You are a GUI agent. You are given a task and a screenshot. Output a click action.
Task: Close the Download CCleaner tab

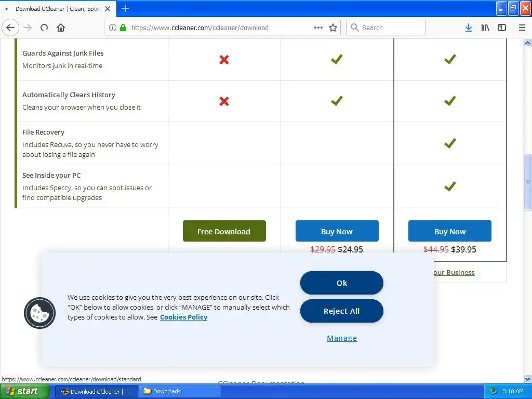pyautogui.click(x=108, y=9)
